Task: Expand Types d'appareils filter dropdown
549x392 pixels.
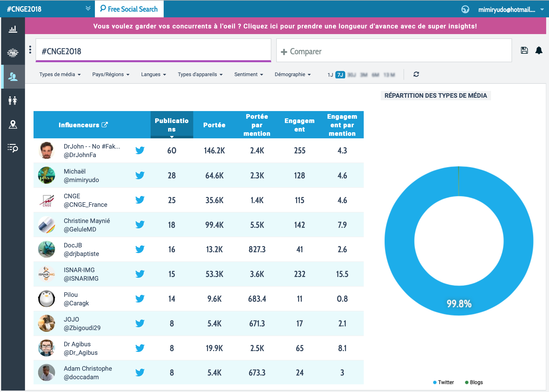Action: pyautogui.click(x=200, y=74)
